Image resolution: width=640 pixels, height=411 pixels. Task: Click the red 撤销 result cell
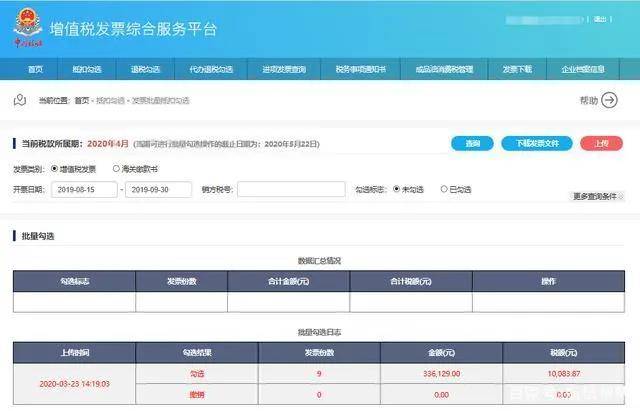pyautogui.click(x=197, y=395)
